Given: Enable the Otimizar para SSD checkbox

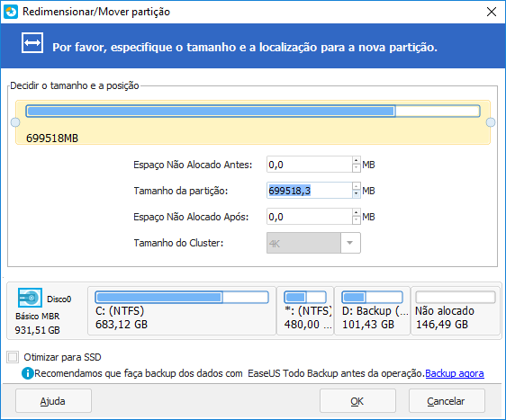Looking at the screenshot, I should 13,357.
